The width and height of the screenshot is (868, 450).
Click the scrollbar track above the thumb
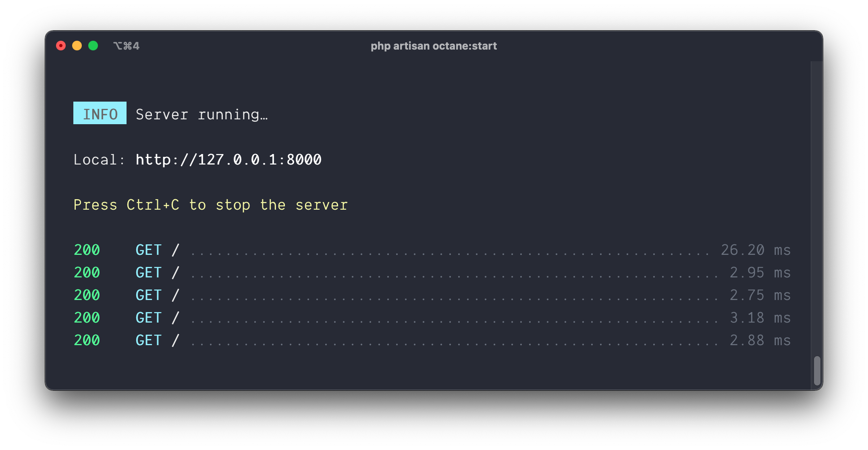pyautogui.click(x=817, y=202)
